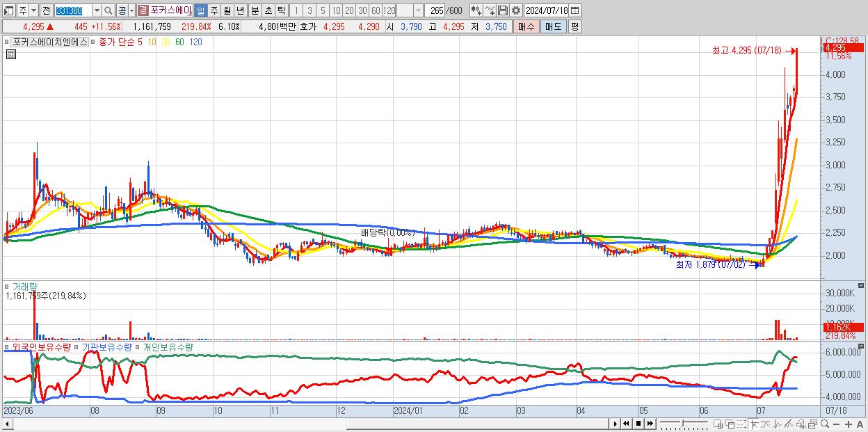Click the stock search magnifier icon

coord(108,10)
